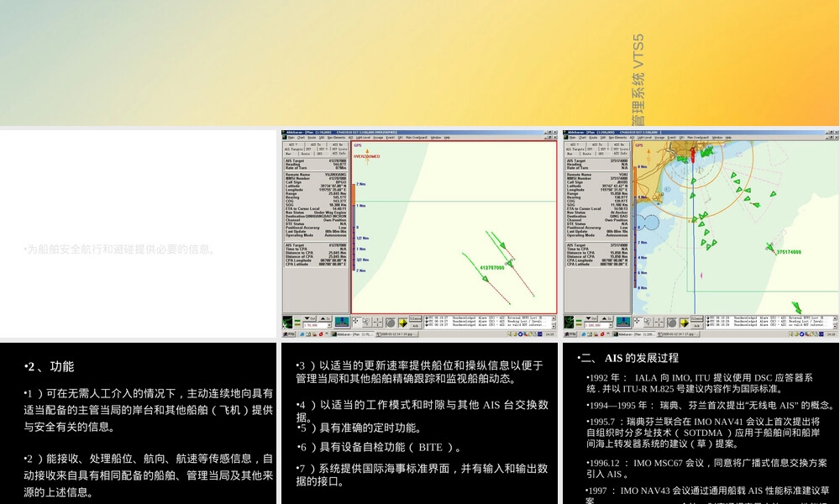Viewport: 840px width, 504px height.
Task: Click zoom Out in the 412787000 screenshot
Action: pos(310,318)
